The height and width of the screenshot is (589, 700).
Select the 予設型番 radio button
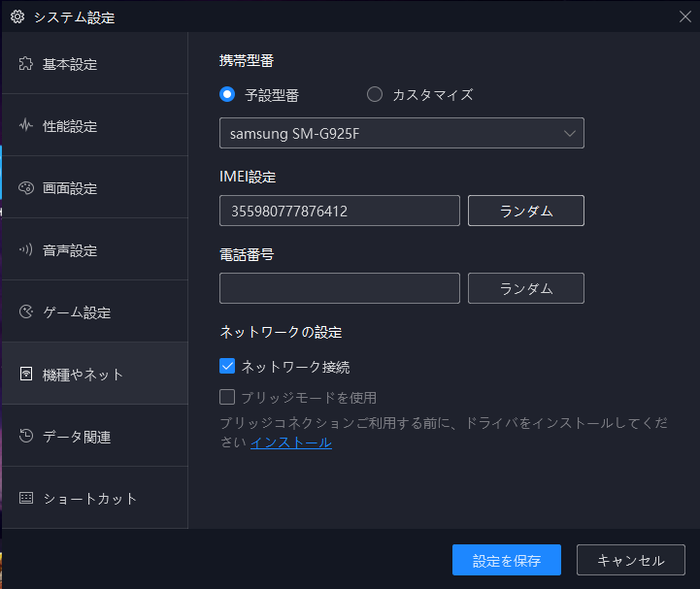(x=227, y=94)
